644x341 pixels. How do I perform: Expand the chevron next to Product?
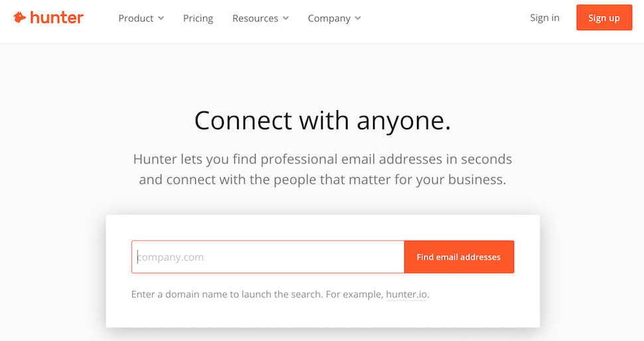click(161, 19)
